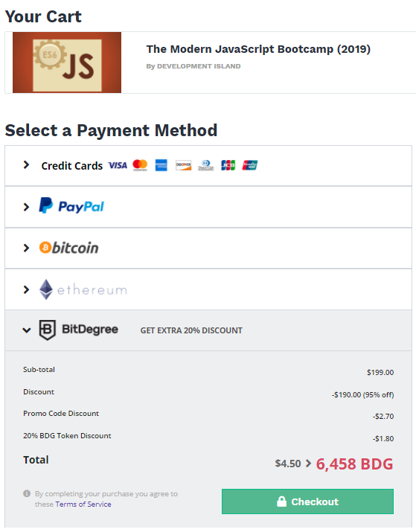Click the Mastercard logo icon
This screenshot has width=416, height=532.
pyautogui.click(x=140, y=165)
